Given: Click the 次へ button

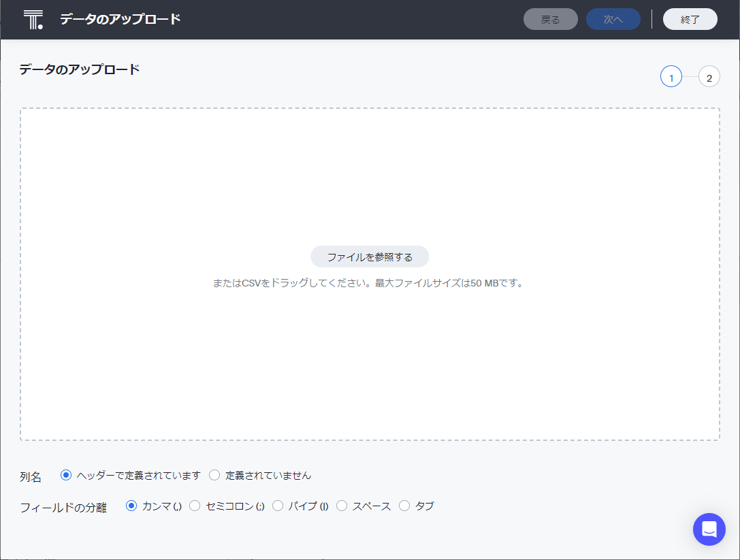Looking at the screenshot, I should point(613,20).
